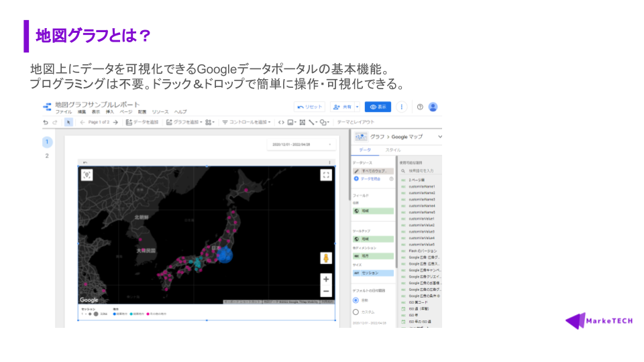The image size is (644, 362).
Task: Click テーマとレイアウト button
Action: pos(356,122)
